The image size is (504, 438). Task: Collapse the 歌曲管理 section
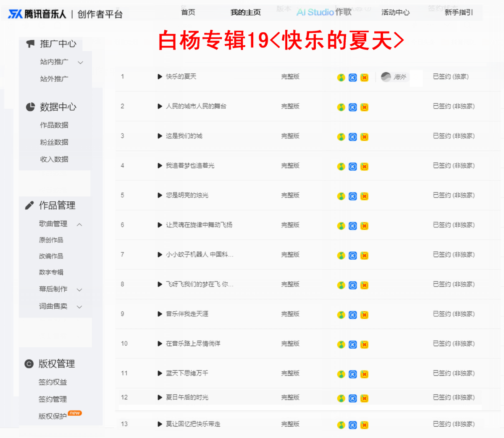[x=79, y=224]
